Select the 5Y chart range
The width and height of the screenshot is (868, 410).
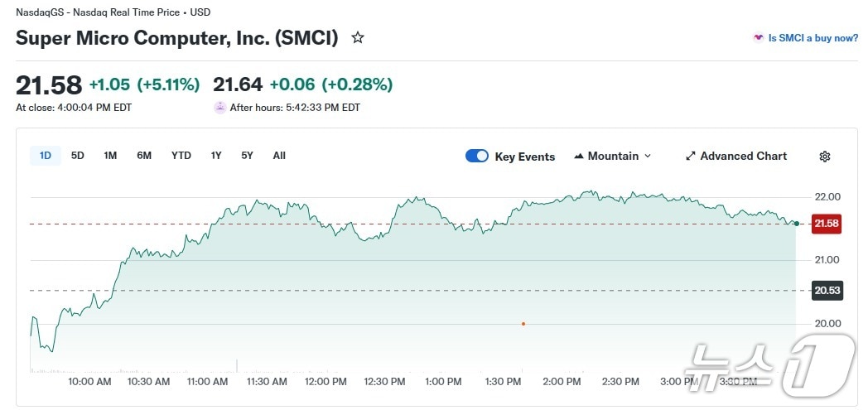[x=247, y=156]
